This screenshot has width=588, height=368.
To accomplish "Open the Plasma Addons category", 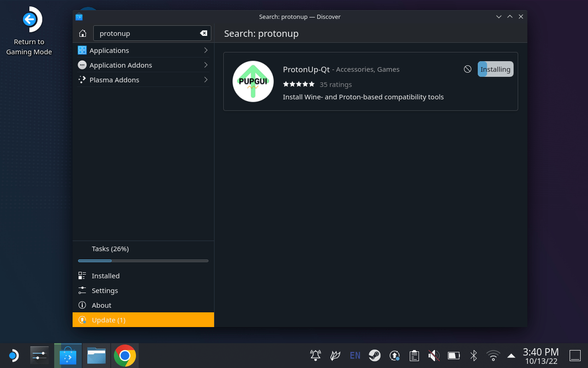I will 143,80.
